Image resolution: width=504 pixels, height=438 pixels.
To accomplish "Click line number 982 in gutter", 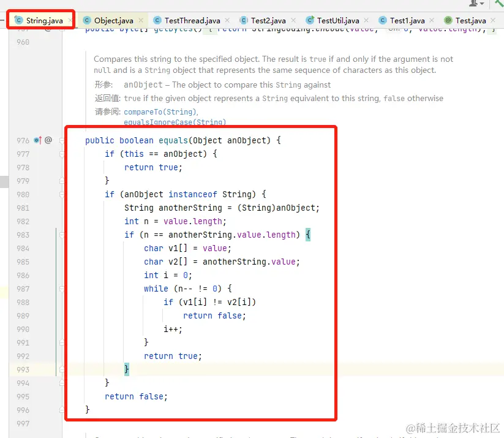I will (x=23, y=222).
